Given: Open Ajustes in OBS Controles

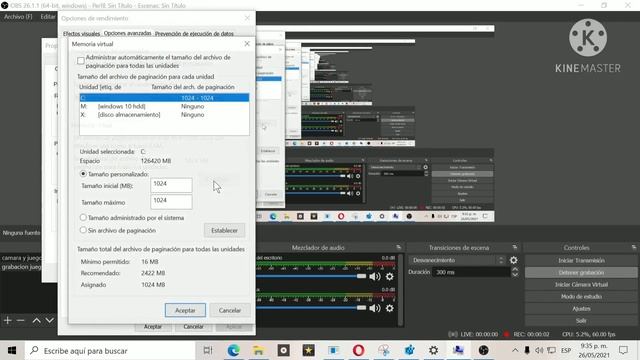Looking at the screenshot, I should coord(581,309).
